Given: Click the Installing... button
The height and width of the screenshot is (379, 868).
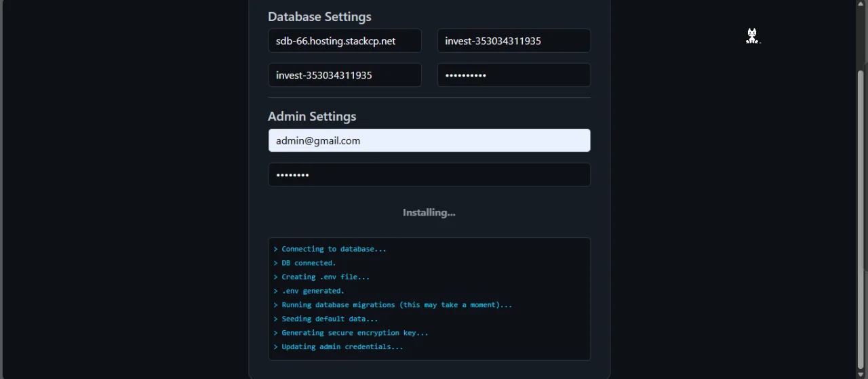Looking at the screenshot, I should click(x=429, y=212).
